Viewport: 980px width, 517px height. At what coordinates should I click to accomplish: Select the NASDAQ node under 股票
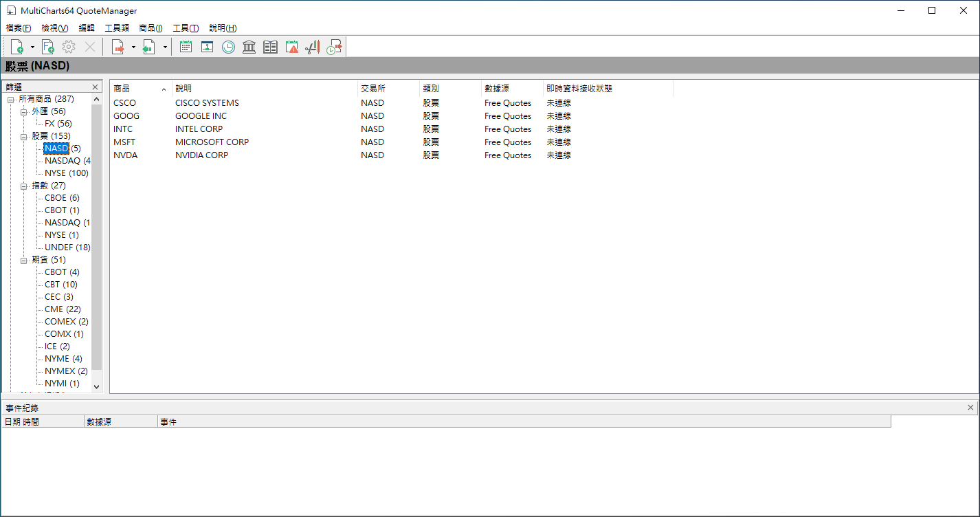[x=67, y=161]
